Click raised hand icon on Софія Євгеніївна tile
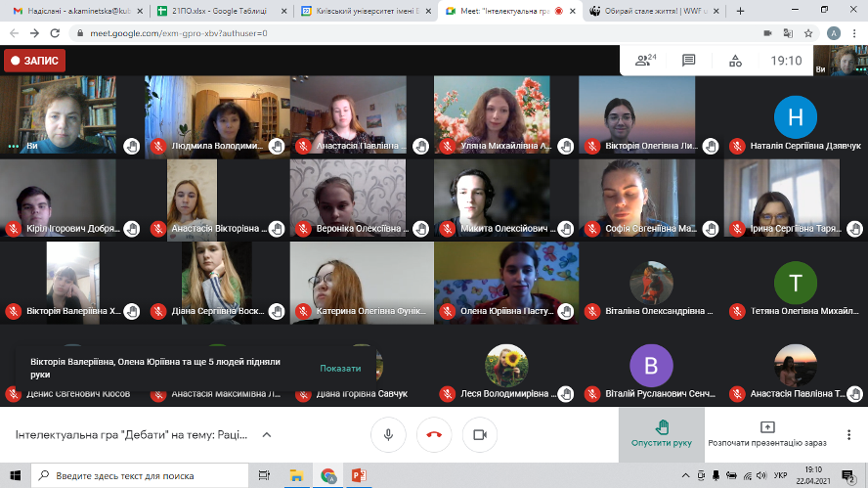The image size is (868, 488). coord(711,229)
